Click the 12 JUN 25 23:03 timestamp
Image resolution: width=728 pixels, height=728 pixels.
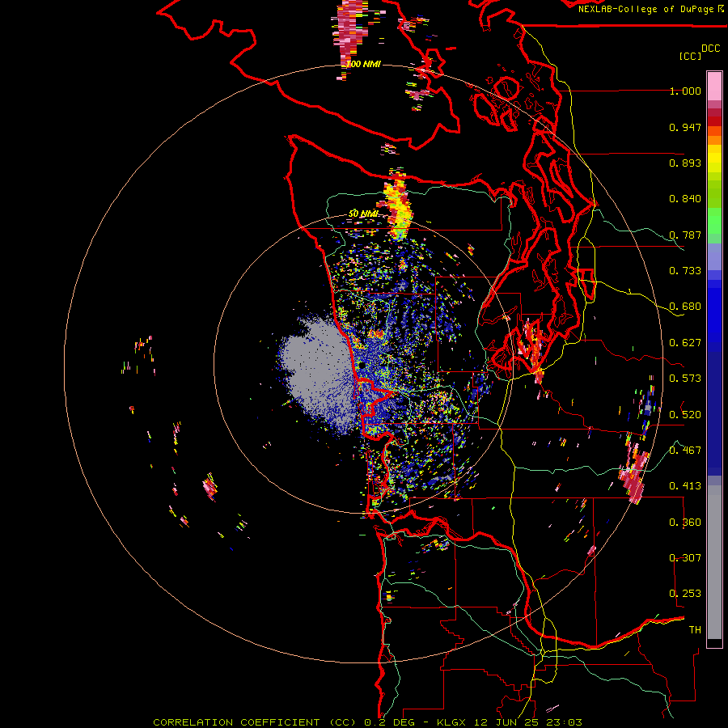528,722
